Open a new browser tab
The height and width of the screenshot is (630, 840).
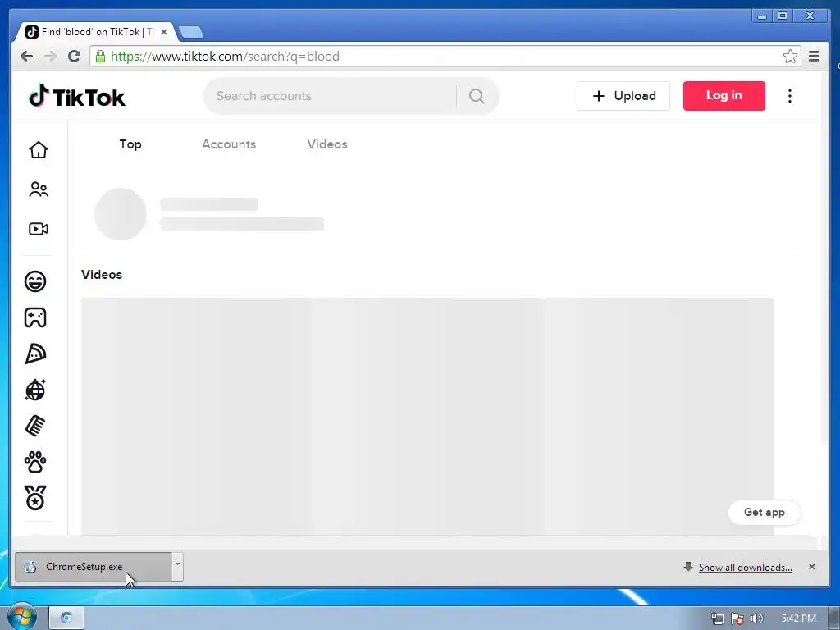[190, 32]
